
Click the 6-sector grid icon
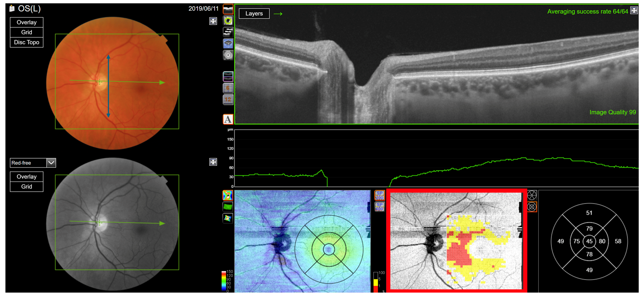[228, 88]
